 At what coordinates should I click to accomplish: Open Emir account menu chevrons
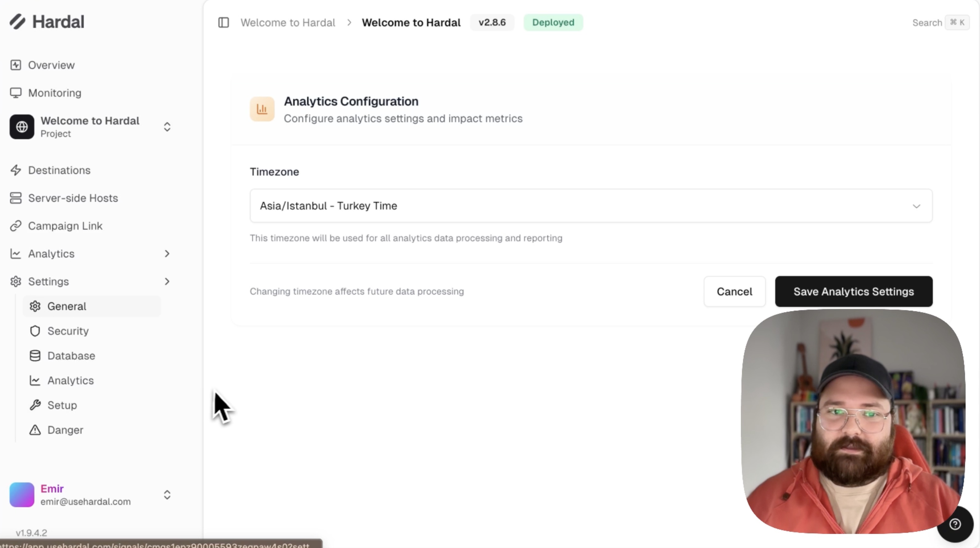coord(167,495)
